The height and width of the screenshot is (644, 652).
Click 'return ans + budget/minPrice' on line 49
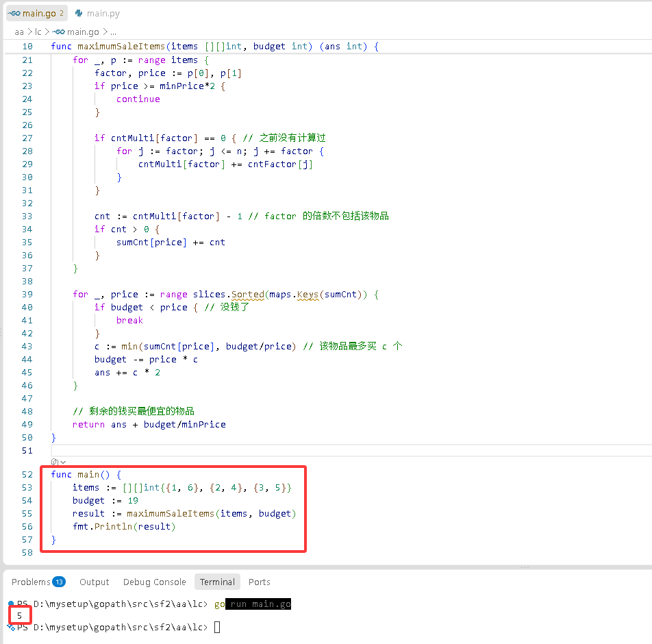pyautogui.click(x=149, y=424)
